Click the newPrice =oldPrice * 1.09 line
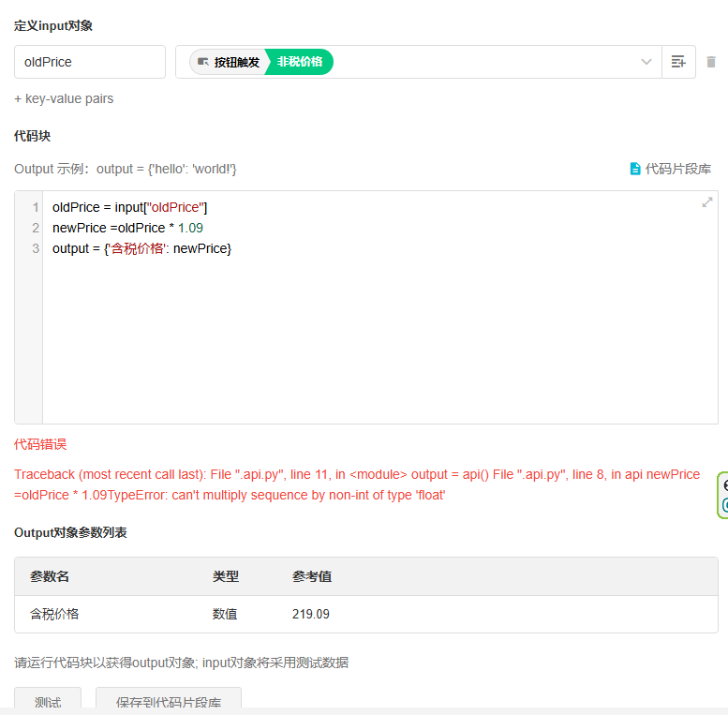This screenshot has height=715, width=728. point(127,228)
